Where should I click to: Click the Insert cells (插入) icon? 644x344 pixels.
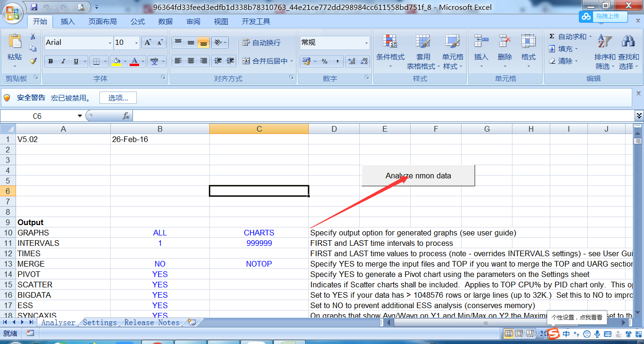point(481,41)
